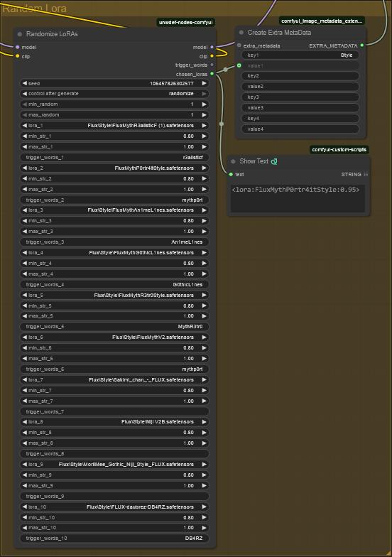Screen dimensions: 392x557
Task: Collapse the Randomize LoRAs node dot
Action: [20, 34]
